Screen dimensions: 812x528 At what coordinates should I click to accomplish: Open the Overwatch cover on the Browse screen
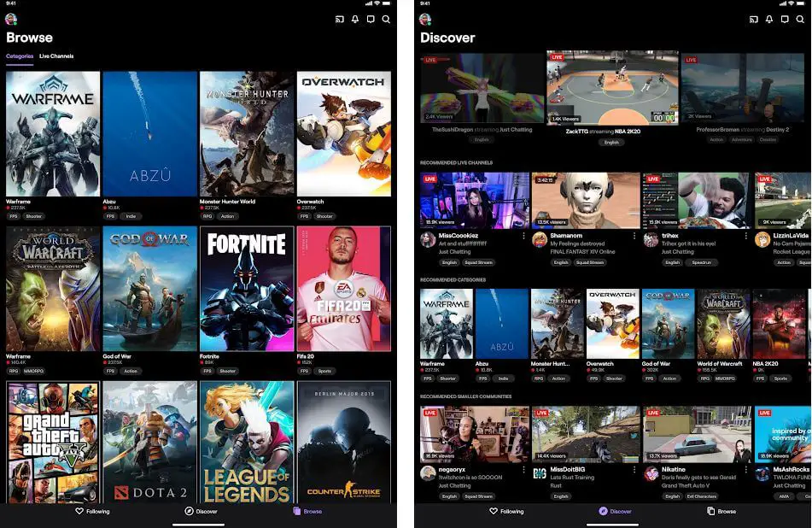[344, 133]
